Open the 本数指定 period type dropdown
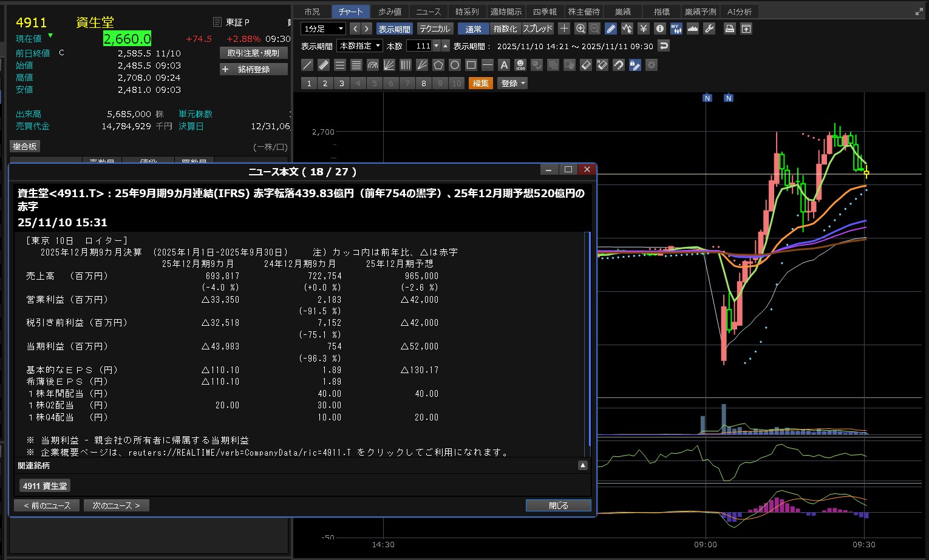The height and width of the screenshot is (560, 929). [x=359, y=46]
